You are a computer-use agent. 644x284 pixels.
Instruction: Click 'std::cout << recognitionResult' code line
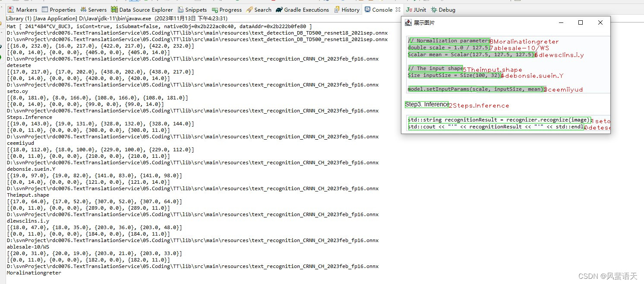pyautogui.click(x=496, y=127)
